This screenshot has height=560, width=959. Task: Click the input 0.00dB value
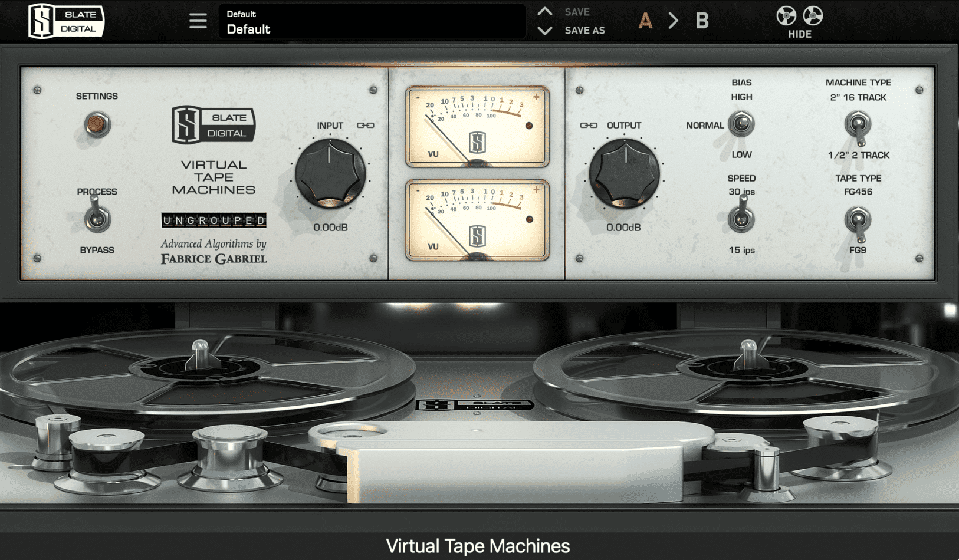[x=330, y=228]
